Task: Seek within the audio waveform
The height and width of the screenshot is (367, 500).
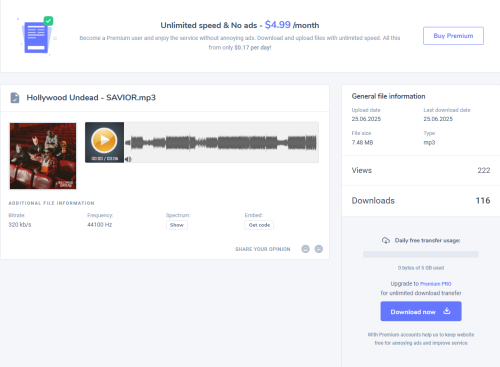Action: point(221,143)
